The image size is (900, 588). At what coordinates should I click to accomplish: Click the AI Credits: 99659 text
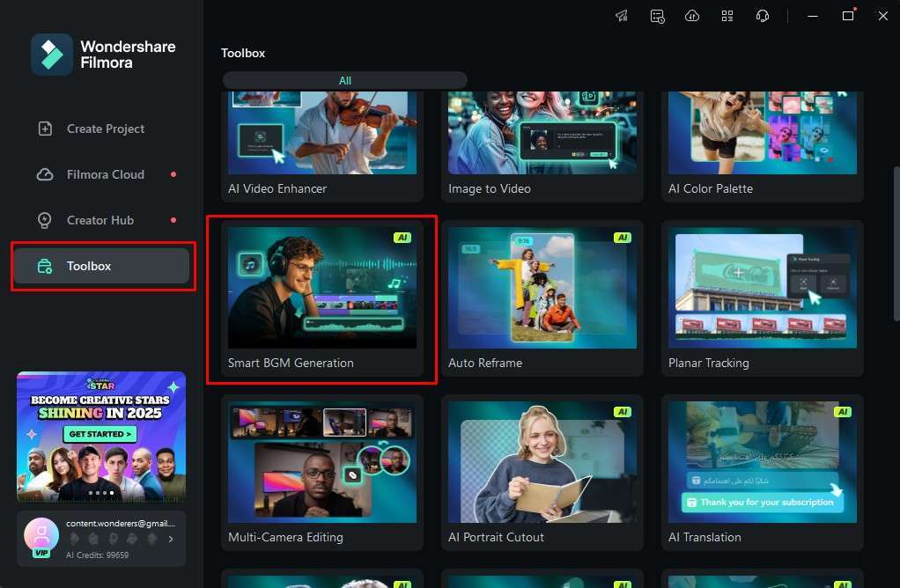(97, 555)
